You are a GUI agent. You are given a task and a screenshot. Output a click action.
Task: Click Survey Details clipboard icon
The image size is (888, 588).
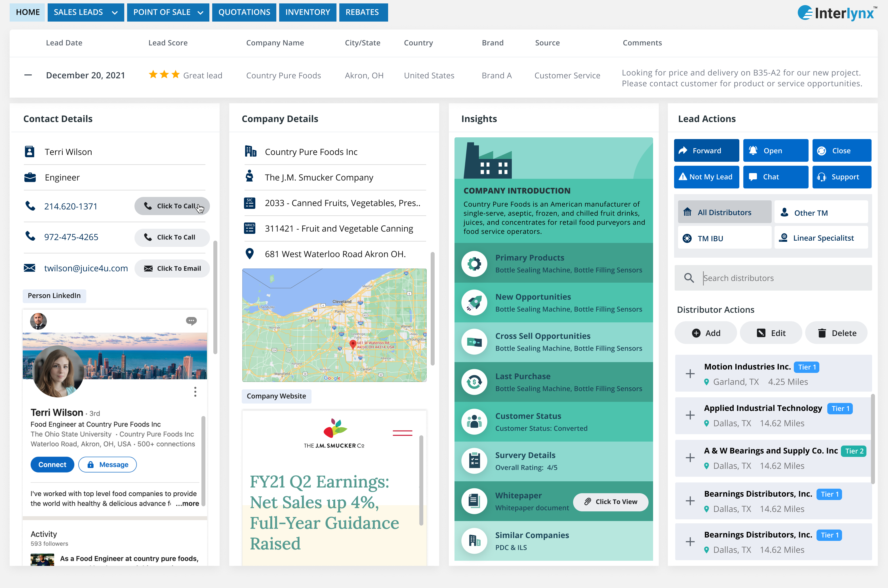point(474,461)
